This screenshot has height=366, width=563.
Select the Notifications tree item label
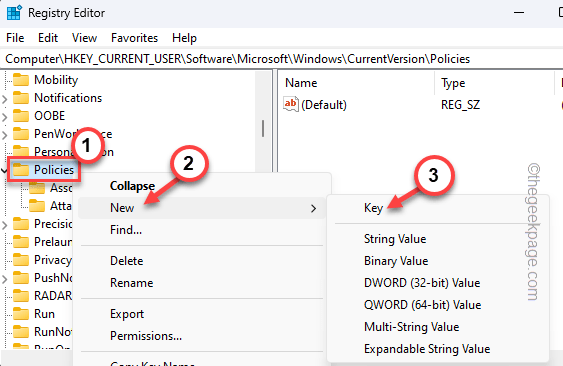pos(68,98)
